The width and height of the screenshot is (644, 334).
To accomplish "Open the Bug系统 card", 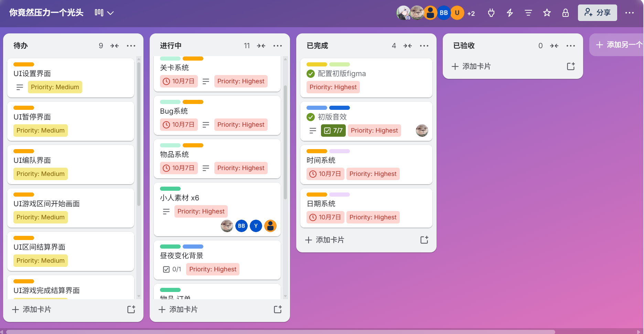I will (x=217, y=115).
